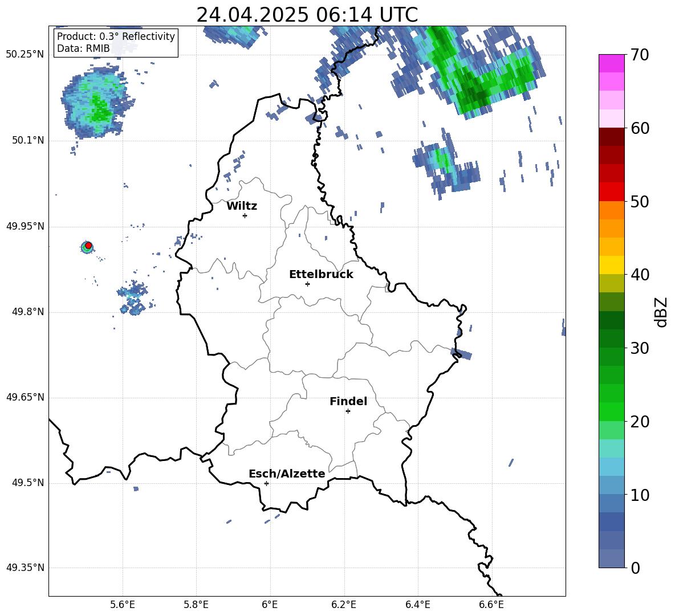
Task: Click the magenta top colorbar segment
Action: [x=611, y=64]
